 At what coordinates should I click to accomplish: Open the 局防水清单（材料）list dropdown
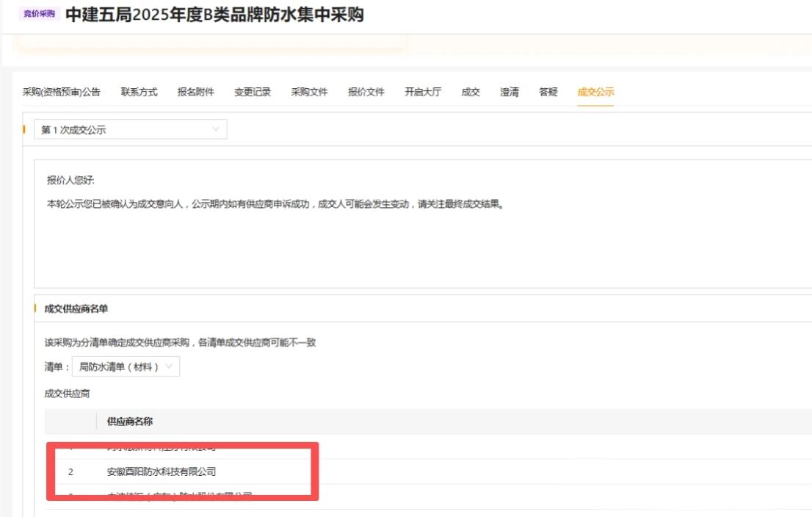[x=126, y=366]
